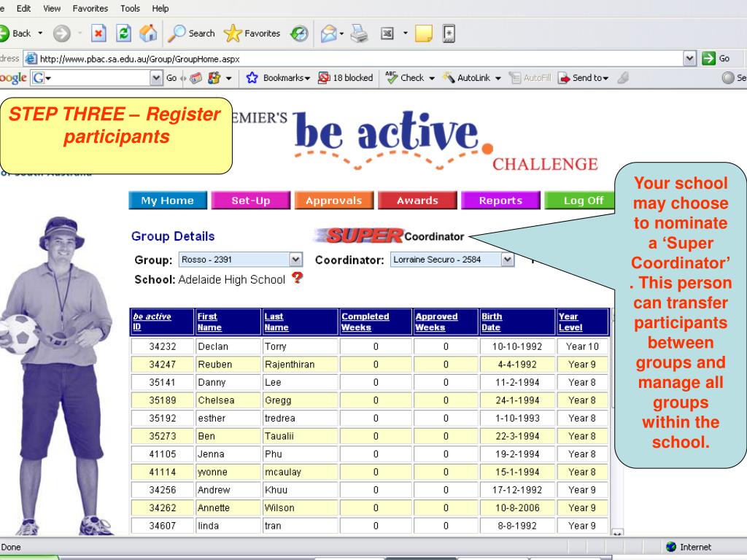747x560 pixels.
Task: Open the History icon in toolbar
Action: [x=299, y=33]
